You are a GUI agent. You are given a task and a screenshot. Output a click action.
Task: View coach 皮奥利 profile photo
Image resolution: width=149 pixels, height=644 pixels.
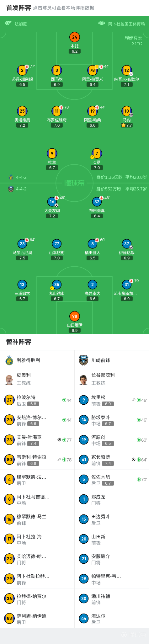[9, 379]
